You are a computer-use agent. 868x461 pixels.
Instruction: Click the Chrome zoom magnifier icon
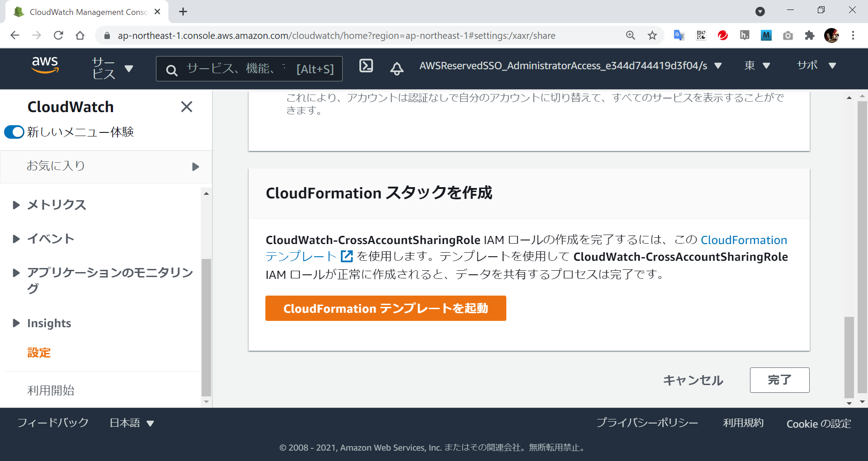630,35
